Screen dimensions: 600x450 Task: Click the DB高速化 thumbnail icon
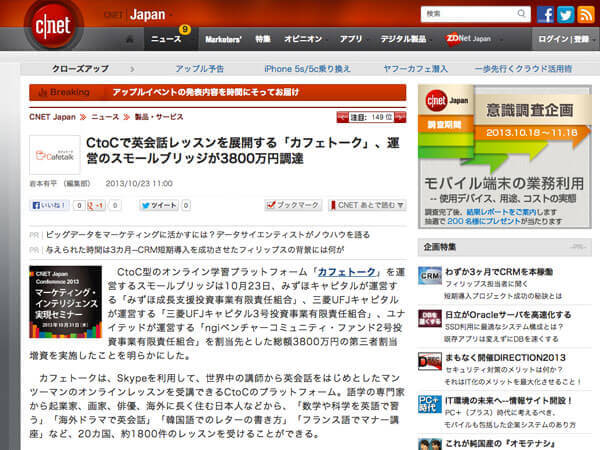[430, 319]
